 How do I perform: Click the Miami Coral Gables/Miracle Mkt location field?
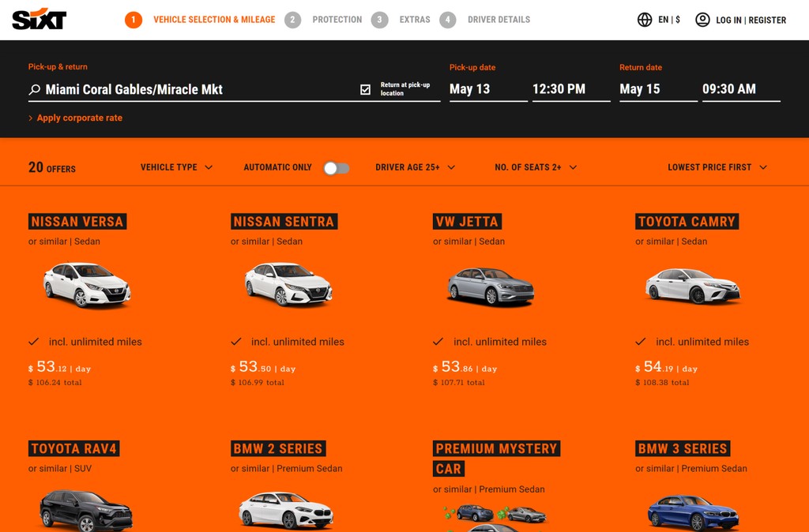(x=234, y=90)
